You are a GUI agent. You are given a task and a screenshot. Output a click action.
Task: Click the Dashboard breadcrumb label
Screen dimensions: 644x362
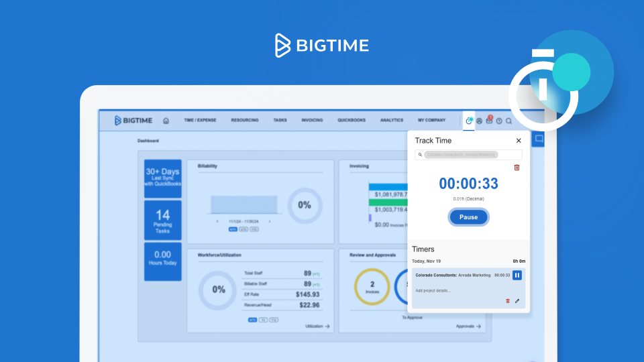pyautogui.click(x=148, y=141)
